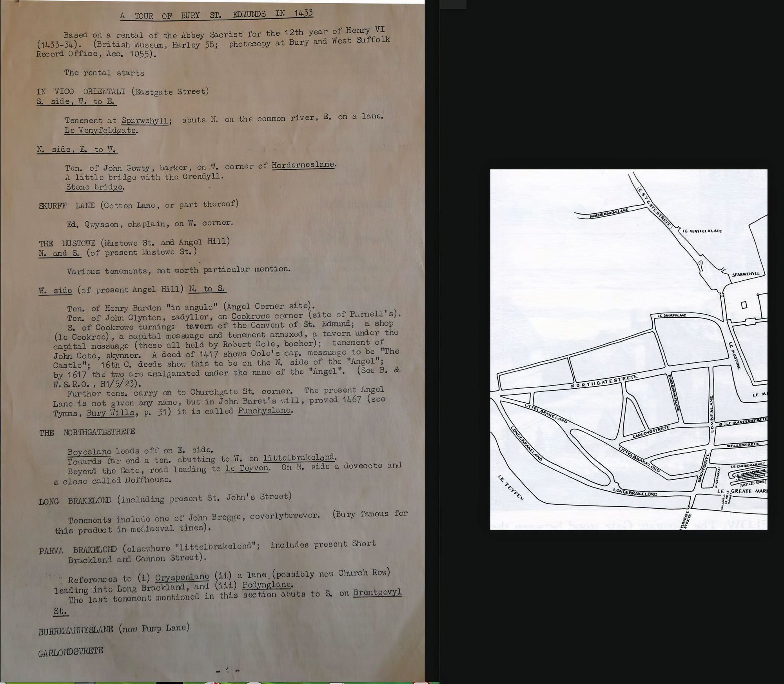Click the title 'A Tour of Bury St. Edmunds in 1433'
Screen dimensions: 784x684
point(216,15)
